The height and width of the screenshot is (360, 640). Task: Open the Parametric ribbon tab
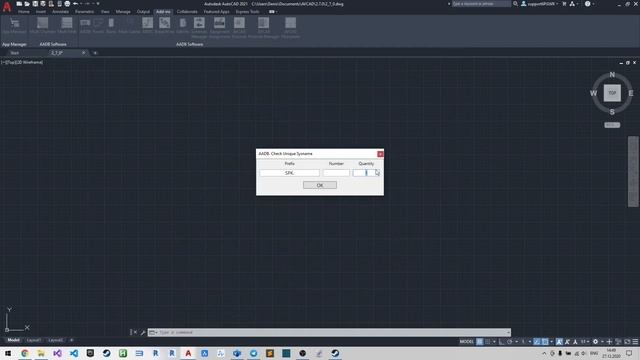[x=84, y=12]
